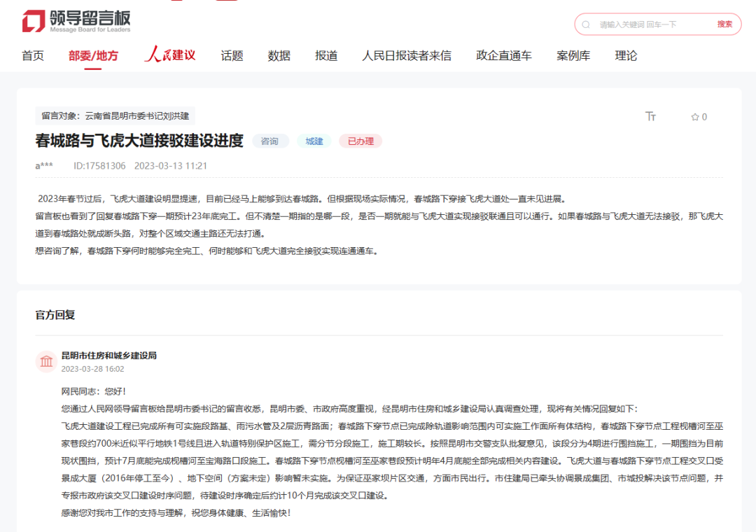Click the Tt font size adjustment icon
756x532 pixels.
pyautogui.click(x=651, y=117)
